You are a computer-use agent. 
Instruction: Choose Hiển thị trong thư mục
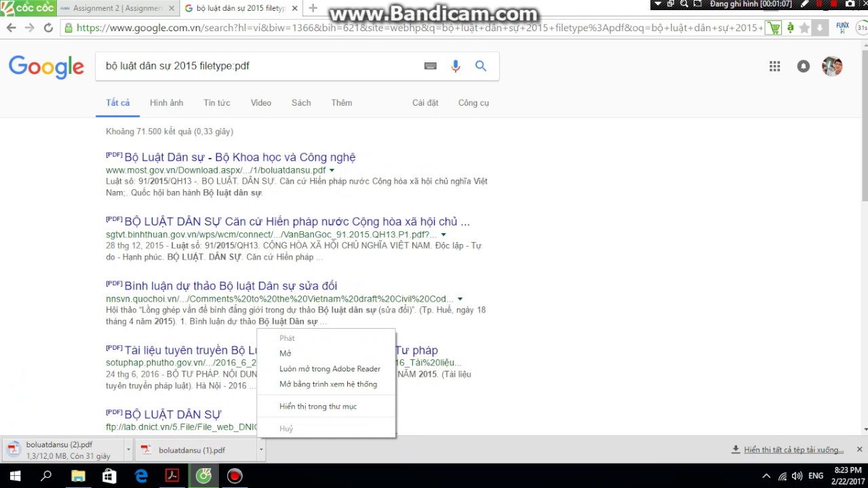point(326,407)
